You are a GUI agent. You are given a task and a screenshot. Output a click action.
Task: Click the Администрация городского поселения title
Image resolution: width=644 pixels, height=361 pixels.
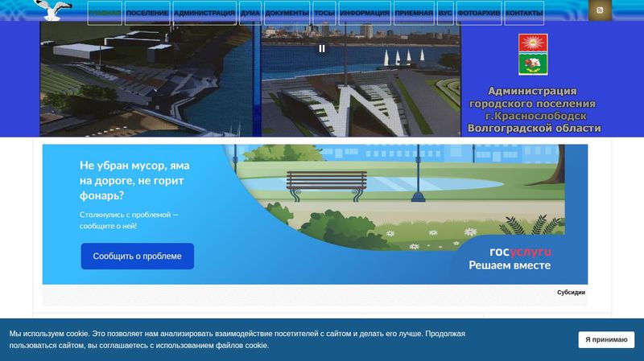(534, 109)
